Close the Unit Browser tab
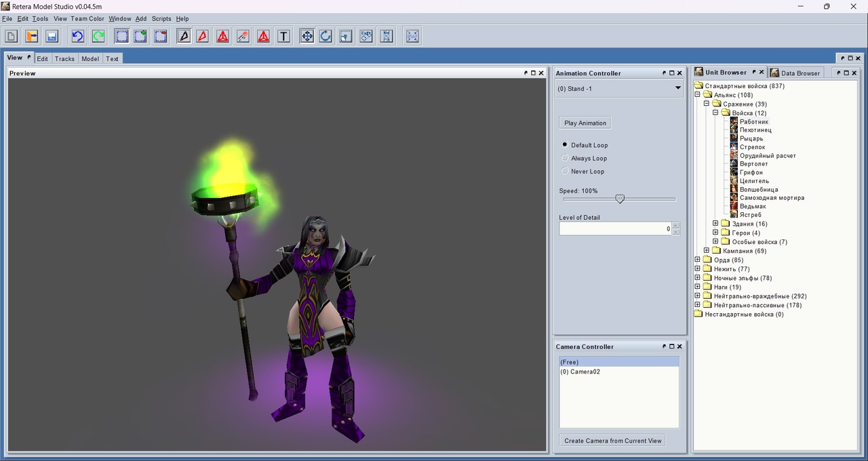This screenshot has width=868, height=461. pyautogui.click(x=762, y=72)
